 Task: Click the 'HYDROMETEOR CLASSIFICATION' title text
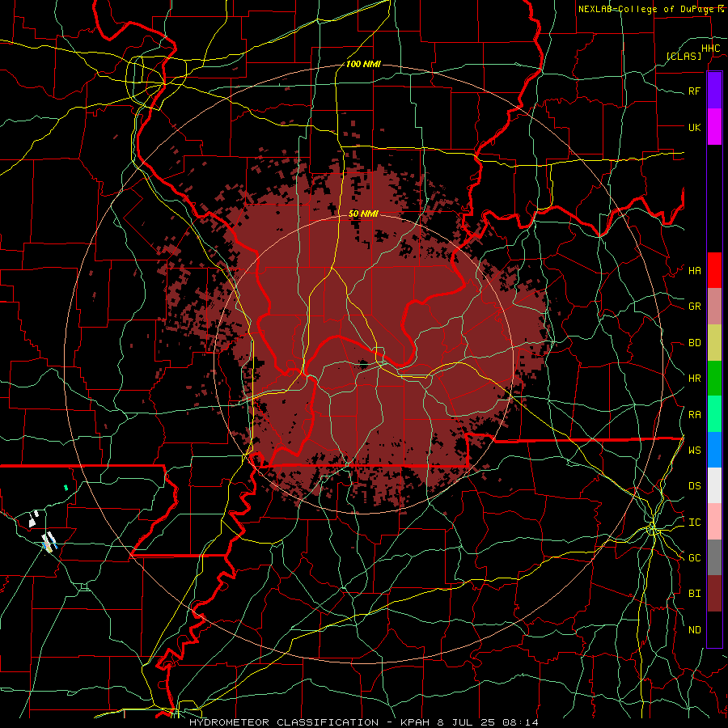[x=284, y=722]
